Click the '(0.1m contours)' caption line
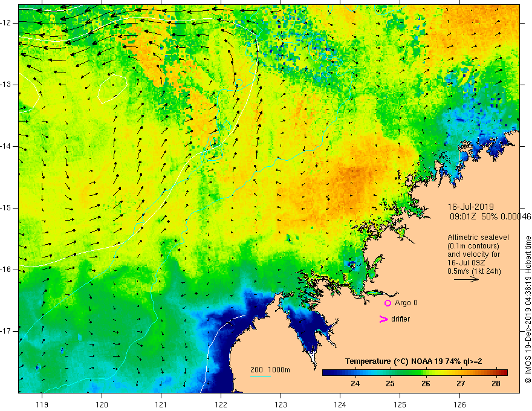The width and height of the screenshot is (532, 411). pos(473,246)
